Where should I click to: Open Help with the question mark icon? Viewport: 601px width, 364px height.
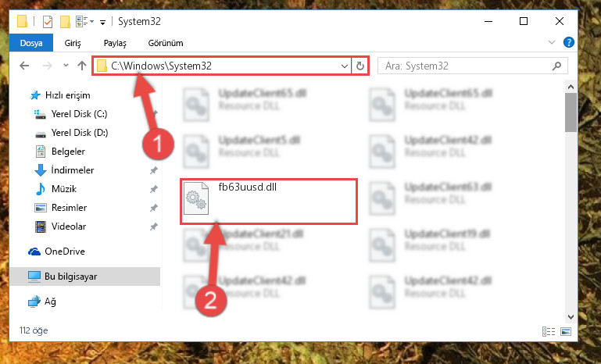[x=569, y=42]
